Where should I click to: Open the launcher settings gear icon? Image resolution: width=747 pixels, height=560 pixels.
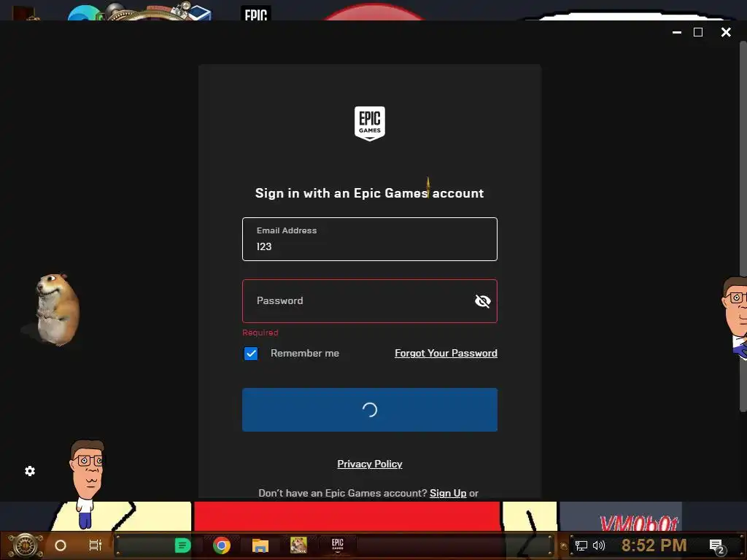(30, 471)
